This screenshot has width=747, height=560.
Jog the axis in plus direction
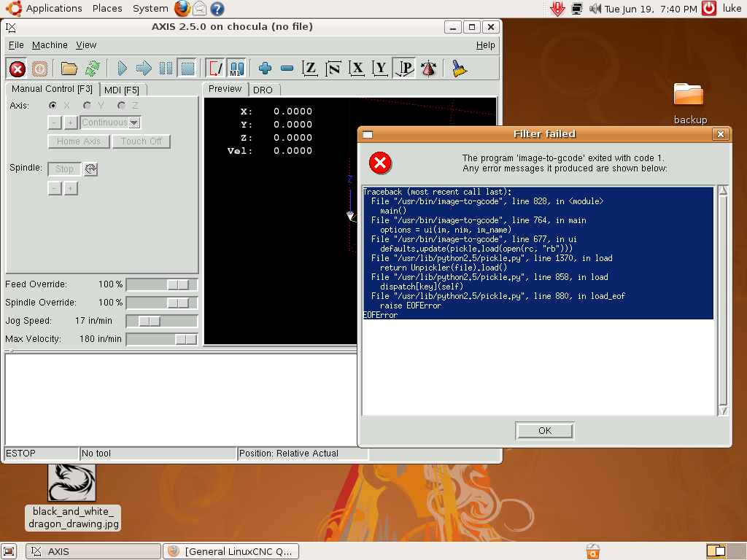pyautogui.click(x=71, y=122)
